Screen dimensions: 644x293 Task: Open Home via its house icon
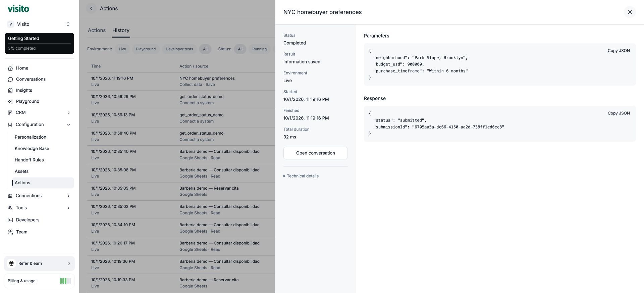pos(10,68)
